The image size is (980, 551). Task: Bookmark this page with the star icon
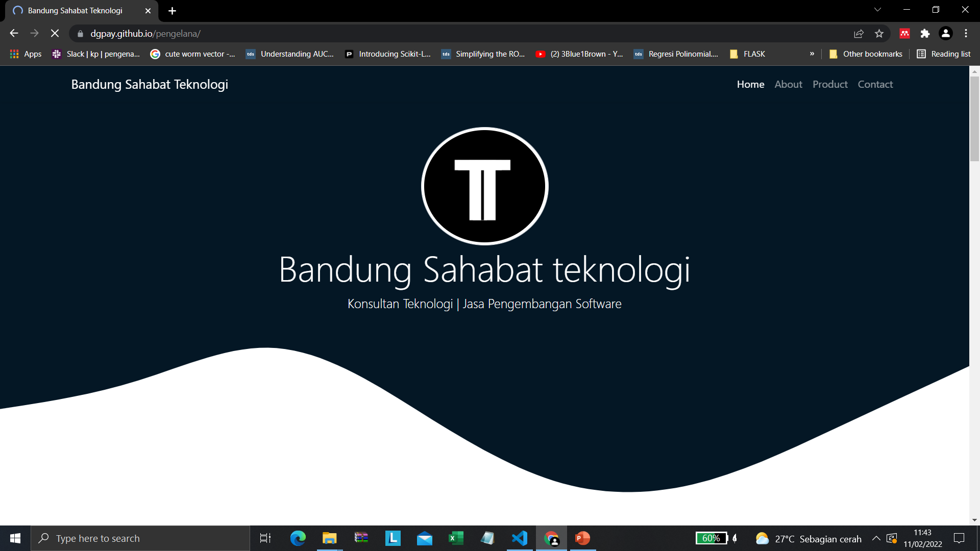[879, 34]
